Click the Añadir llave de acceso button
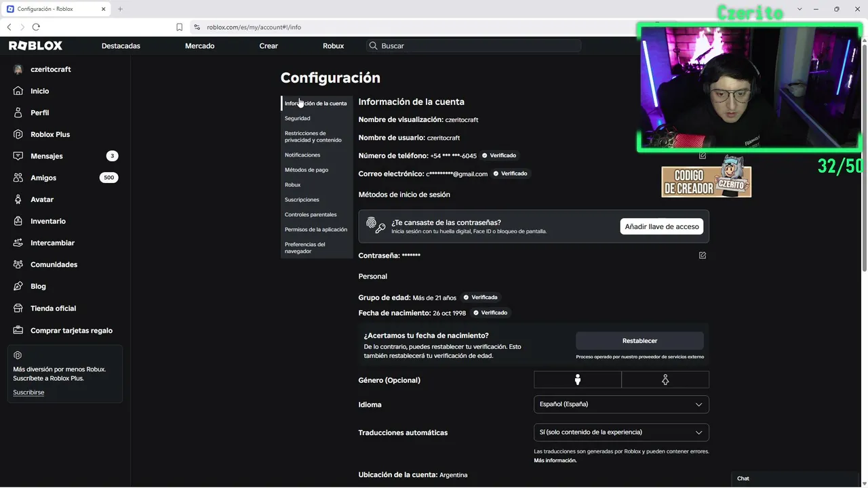Image resolution: width=868 pixels, height=488 pixels. pyautogui.click(x=662, y=226)
